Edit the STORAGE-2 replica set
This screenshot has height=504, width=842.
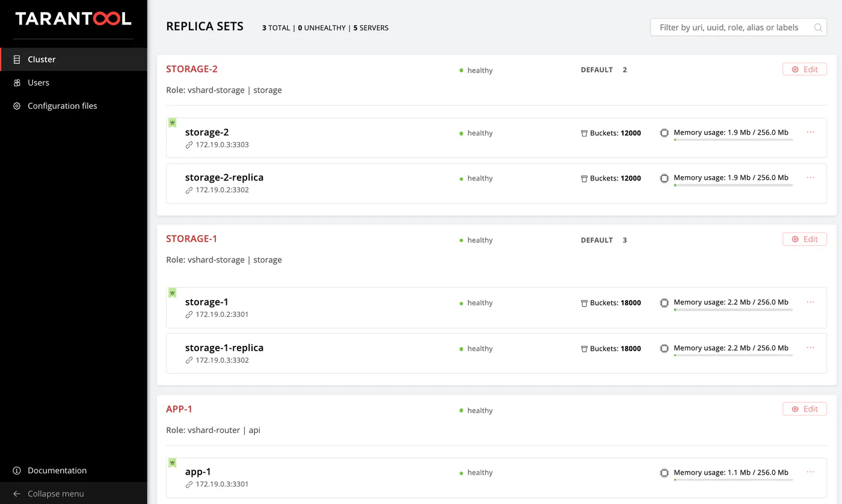pos(805,69)
